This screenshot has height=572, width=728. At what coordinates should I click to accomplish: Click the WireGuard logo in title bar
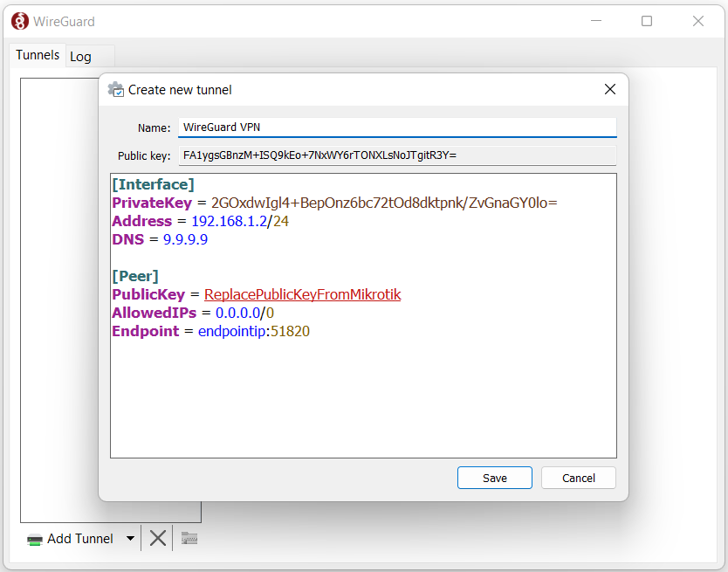point(19,21)
